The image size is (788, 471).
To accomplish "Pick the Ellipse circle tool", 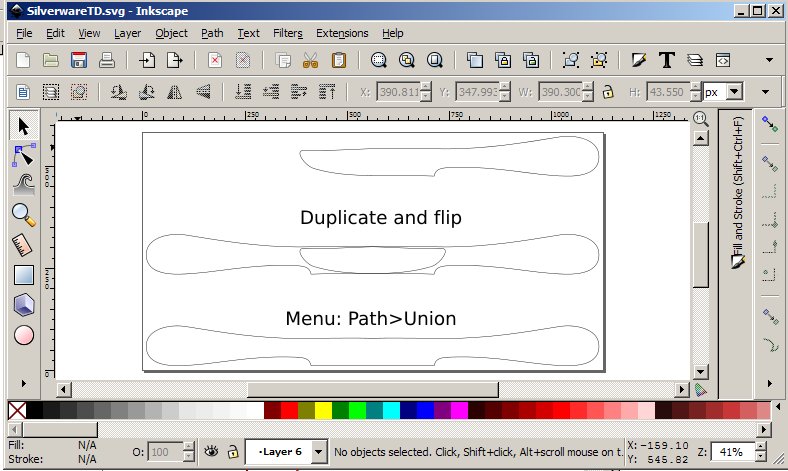I will (23, 335).
